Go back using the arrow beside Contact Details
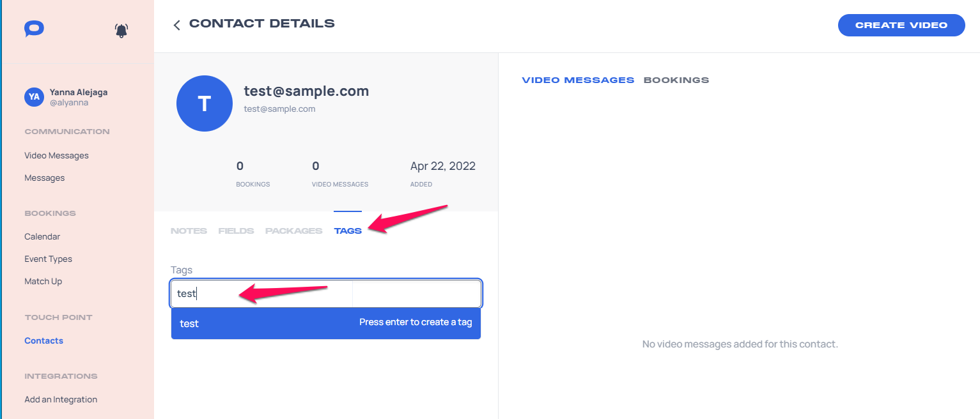The image size is (980, 419). pos(177,25)
